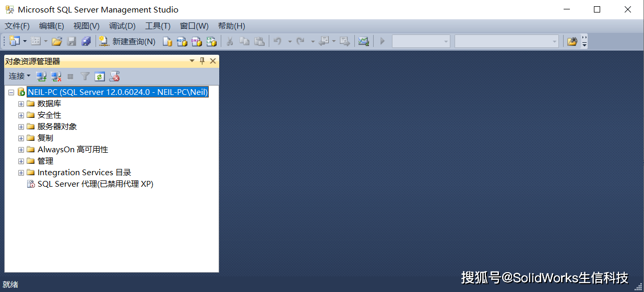
Task: Toggle the Object Explorer auto-hide pin
Action: click(x=202, y=61)
